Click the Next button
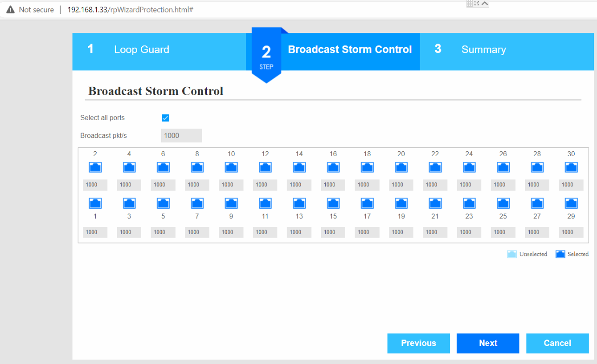 coord(488,343)
